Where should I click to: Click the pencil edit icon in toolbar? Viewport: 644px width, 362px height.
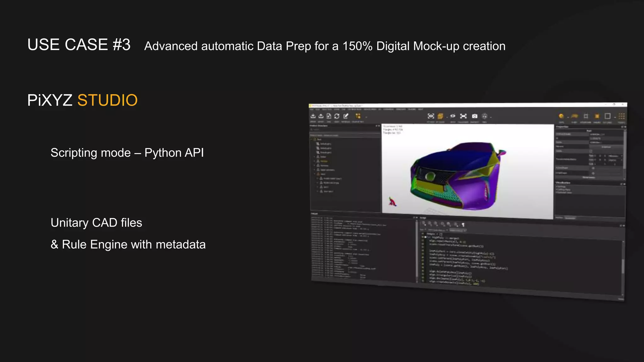tap(346, 116)
